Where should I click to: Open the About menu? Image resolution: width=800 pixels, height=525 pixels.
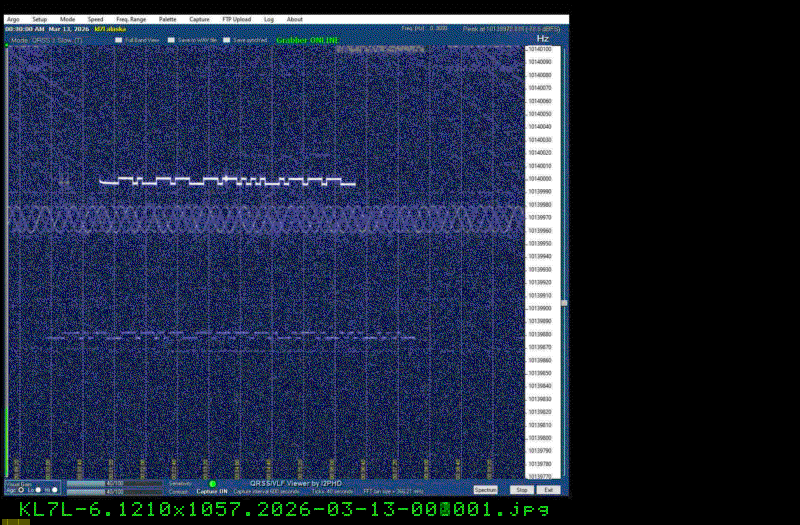pyautogui.click(x=295, y=19)
